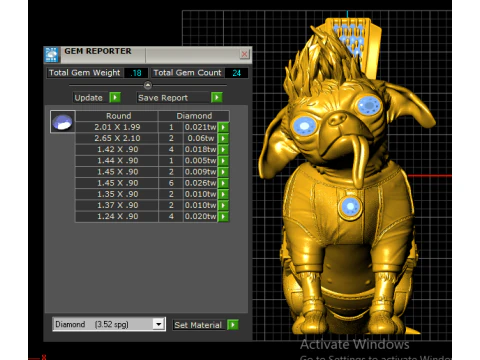The width and height of the screenshot is (480, 360).
Task: Click the green arrow next to Set Material
Action: pyautogui.click(x=233, y=324)
